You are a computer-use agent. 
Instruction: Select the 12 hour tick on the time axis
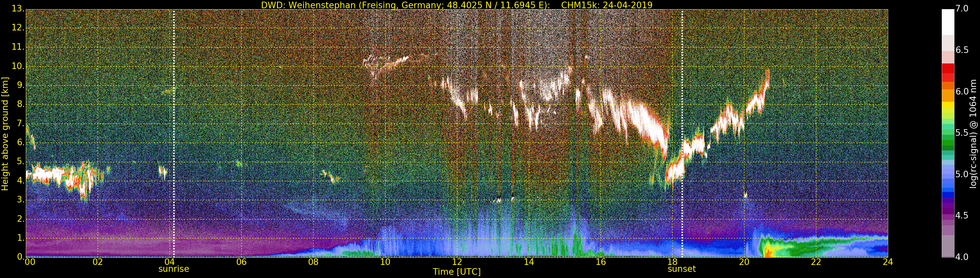point(457,262)
